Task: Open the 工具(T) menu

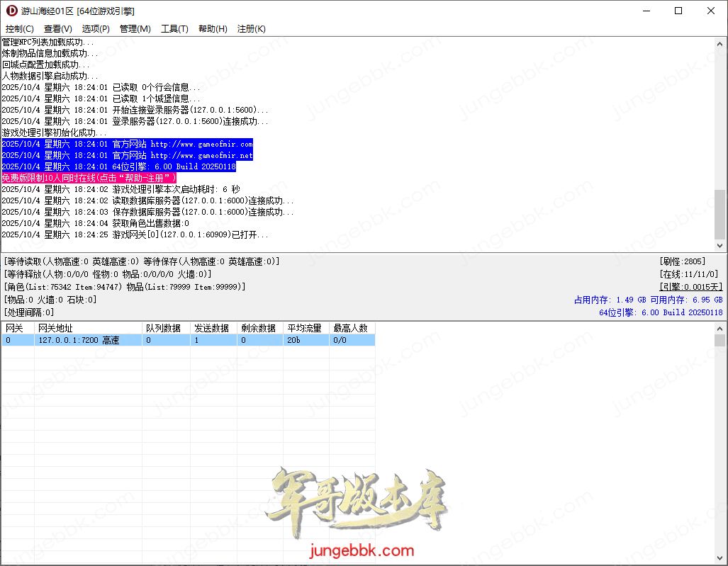Action: point(174,29)
